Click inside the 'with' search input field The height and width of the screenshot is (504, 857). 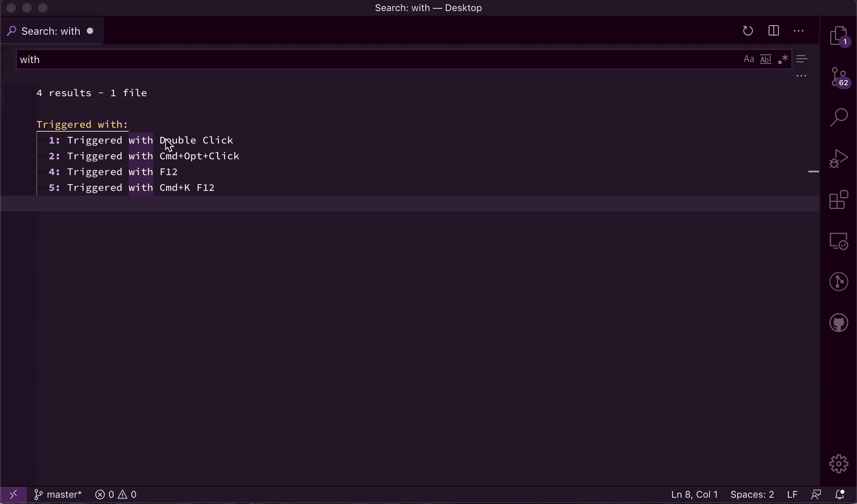(355, 60)
